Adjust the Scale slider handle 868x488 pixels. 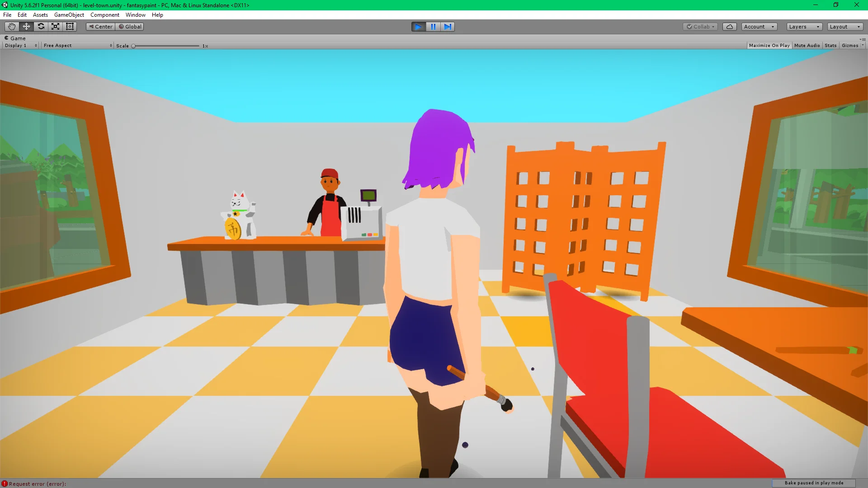coord(133,46)
